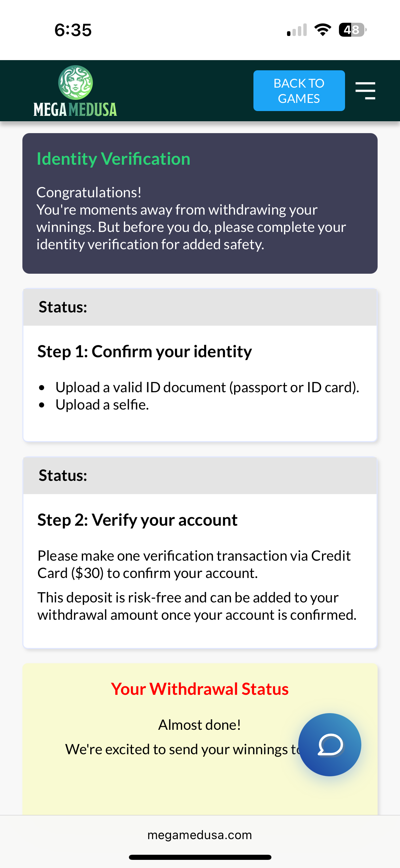Tap the cellular signal bars
Screen dimensions: 400x868
click(x=297, y=30)
